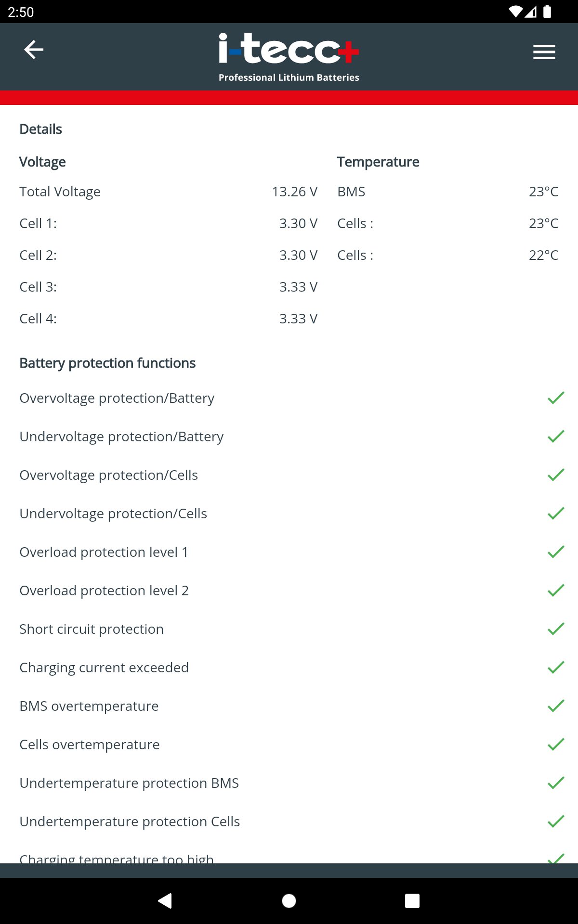This screenshot has width=578, height=924.
Task: Tap the Temperature column heading
Action: pyautogui.click(x=378, y=162)
